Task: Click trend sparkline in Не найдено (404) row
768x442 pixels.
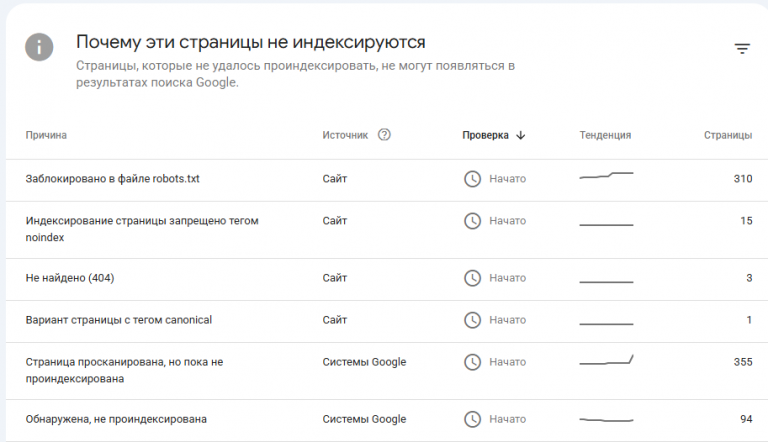Action: pyautogui.click(x=606, y=282)
